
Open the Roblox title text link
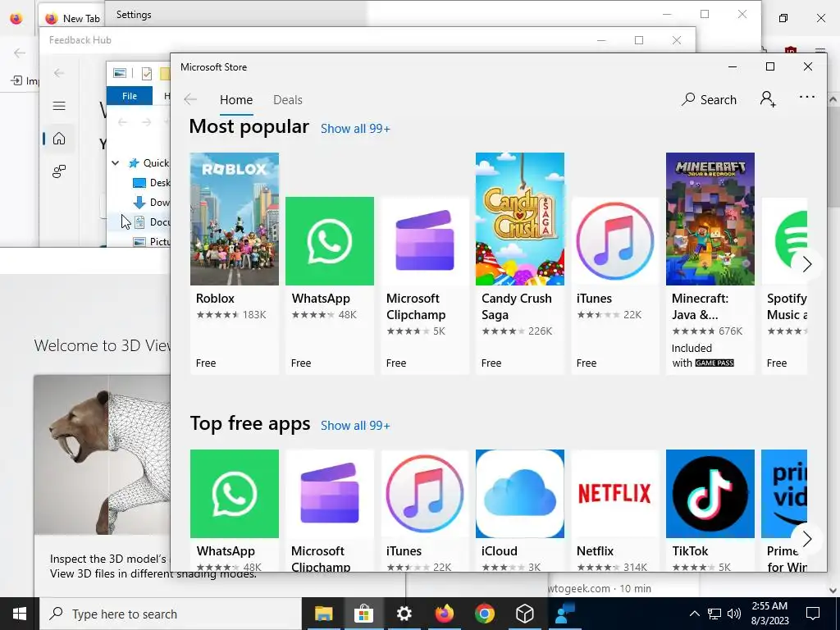tap(216, 299)
